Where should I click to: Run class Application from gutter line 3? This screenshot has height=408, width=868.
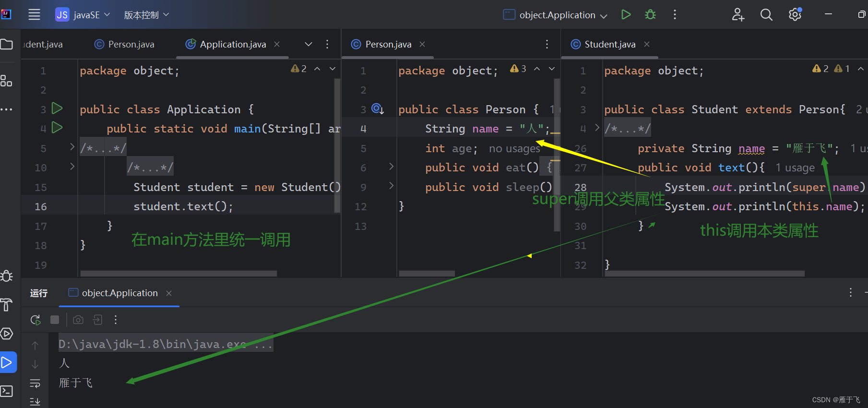(x=57, y=108)
